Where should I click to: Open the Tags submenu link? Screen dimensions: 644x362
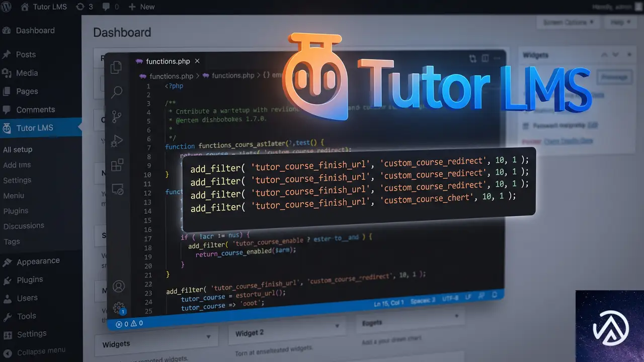[x=12, y=241]
